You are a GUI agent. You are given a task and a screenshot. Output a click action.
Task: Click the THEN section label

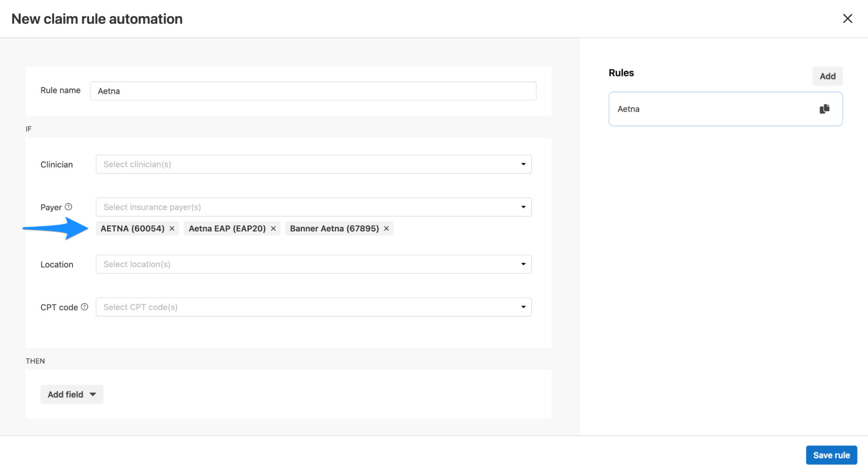(35, 361)
